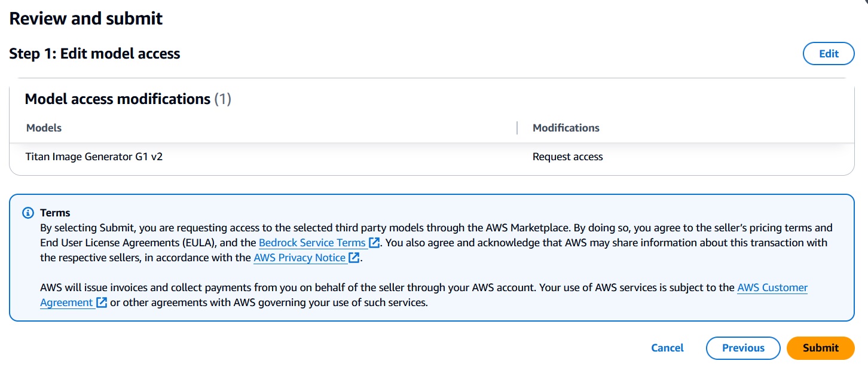The height and width of the screenshot is (379, 868).
Task: Click the divider between Models and Modifications columns
Action: tap(517, 128)
